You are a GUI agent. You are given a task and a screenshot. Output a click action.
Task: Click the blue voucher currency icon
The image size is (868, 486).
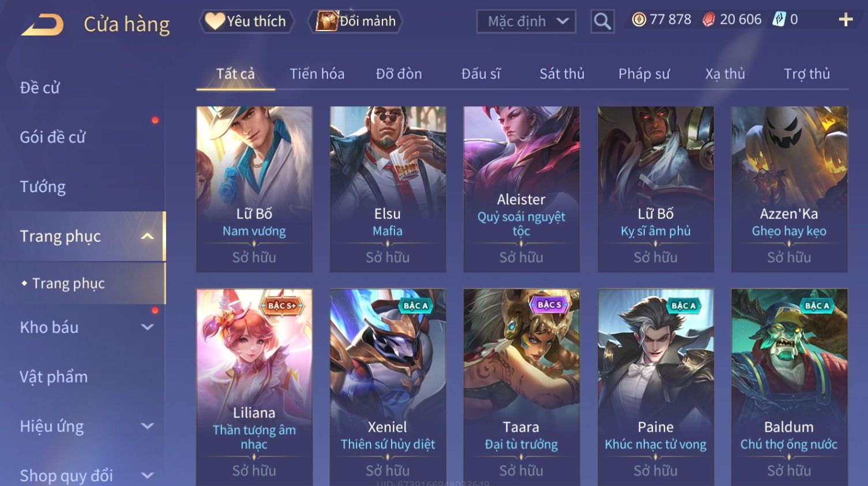(x=779, y=19)
